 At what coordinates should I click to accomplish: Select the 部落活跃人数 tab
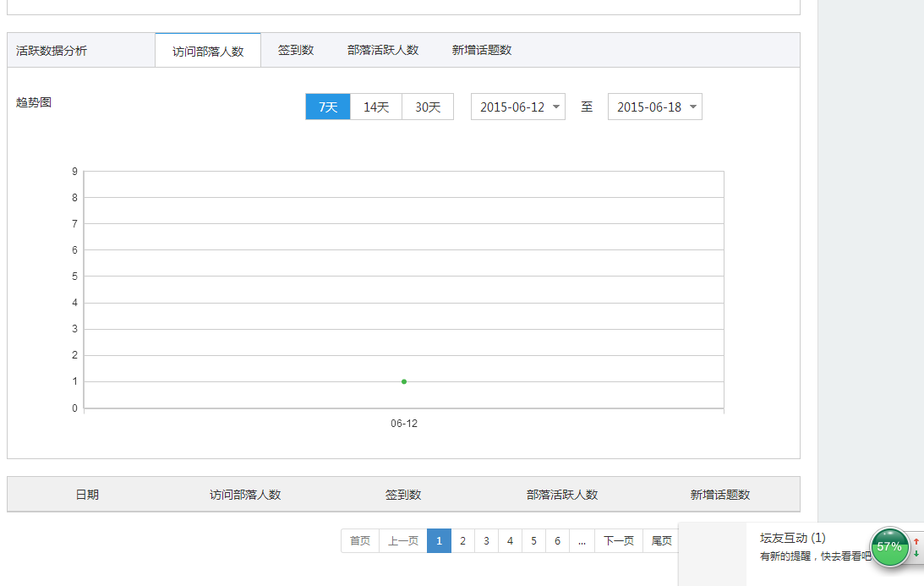tap(383, 50)
